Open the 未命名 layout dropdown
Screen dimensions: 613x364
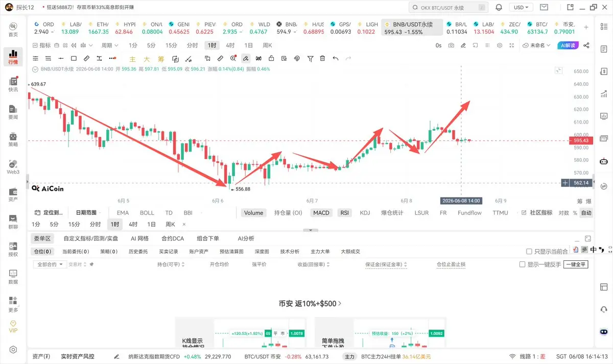(x=536, y=45)
